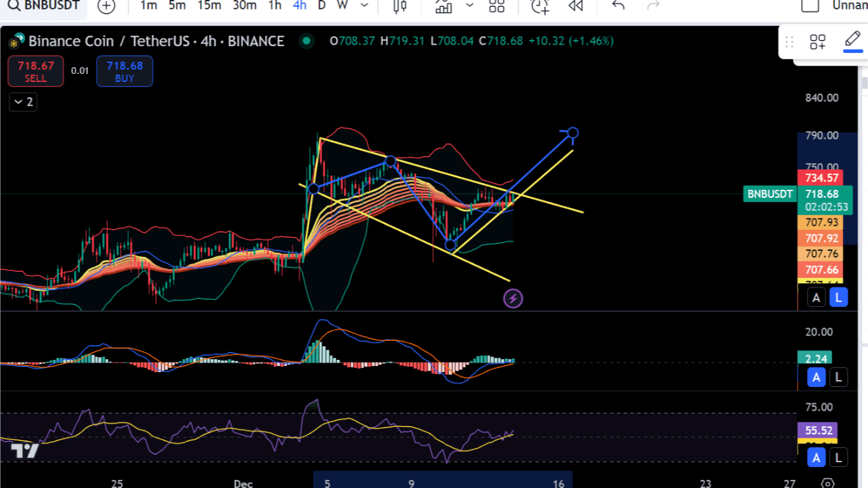Open the indicator templates grid icon
Screen dimensions: 868x488
497,6
